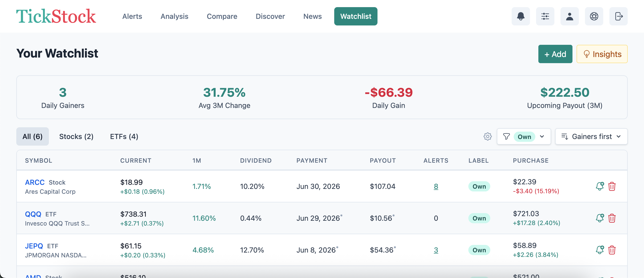644x278 pixels.
Task: Click the 31.75% Avg 3M Change value
Action: tap(224, 92)
